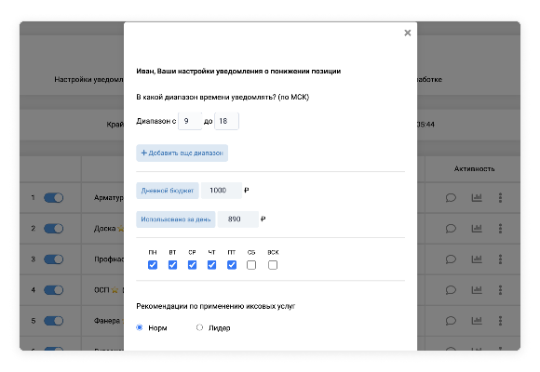The height and width of the screenshot is (372, 540).
Task: Open the three-dot menu in row 3
Action: [500, 259]
